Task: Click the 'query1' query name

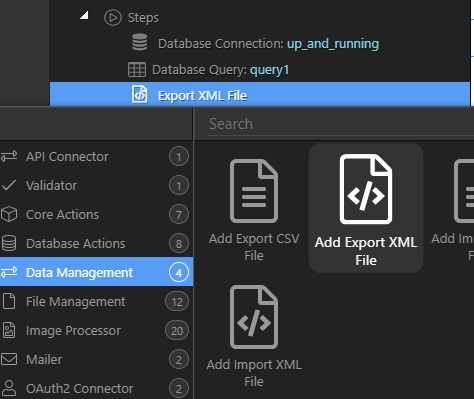Action: coord(269,70)
